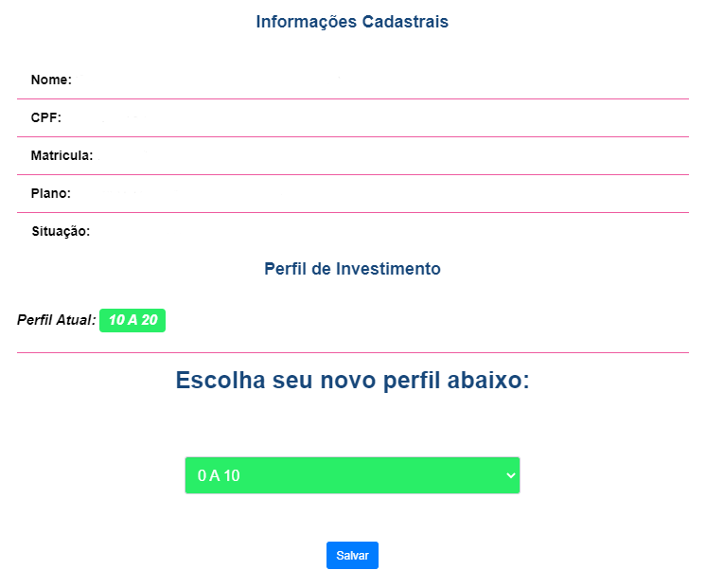
Task: Click the pink divider below Perfil Atual
Action: [x=352, y=352]
